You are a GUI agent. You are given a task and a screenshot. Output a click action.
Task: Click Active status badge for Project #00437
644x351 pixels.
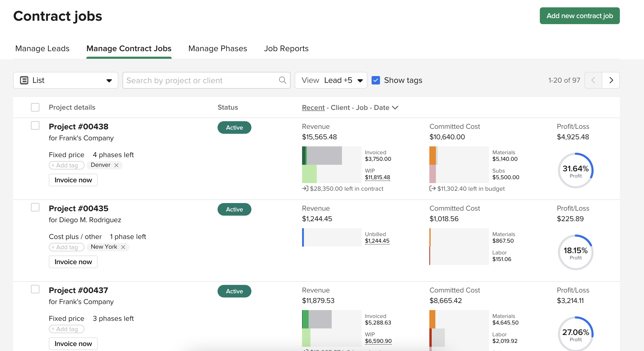(x=234, y=291)
